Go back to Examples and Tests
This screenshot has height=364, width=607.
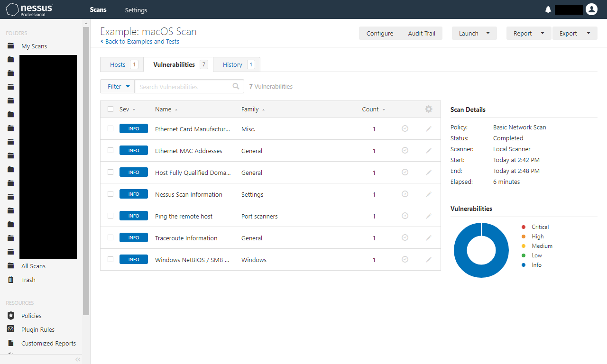tap(140, 41)
